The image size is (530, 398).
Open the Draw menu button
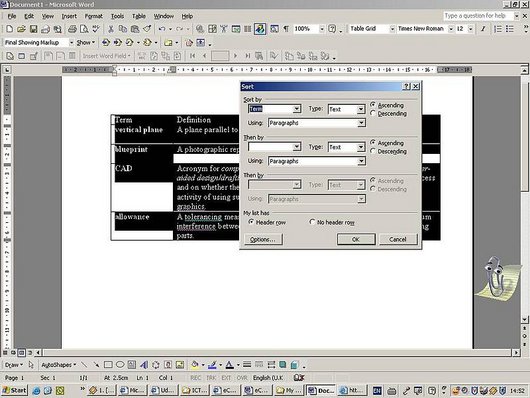coord(14,365)
